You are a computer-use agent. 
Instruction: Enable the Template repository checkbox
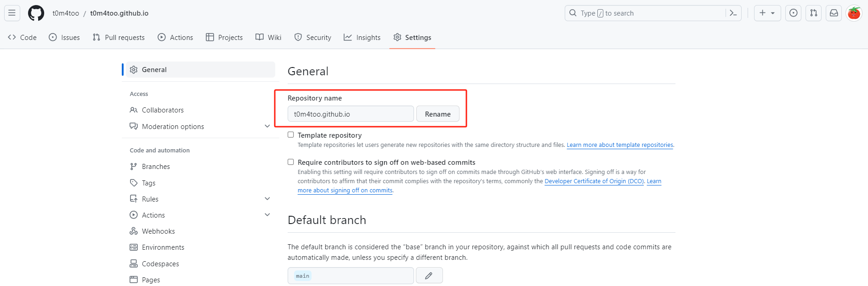click(x=291, y=135)
